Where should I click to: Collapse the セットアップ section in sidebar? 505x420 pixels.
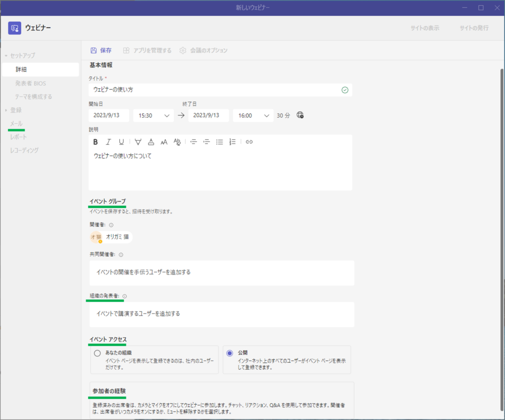tap(6, 56)
